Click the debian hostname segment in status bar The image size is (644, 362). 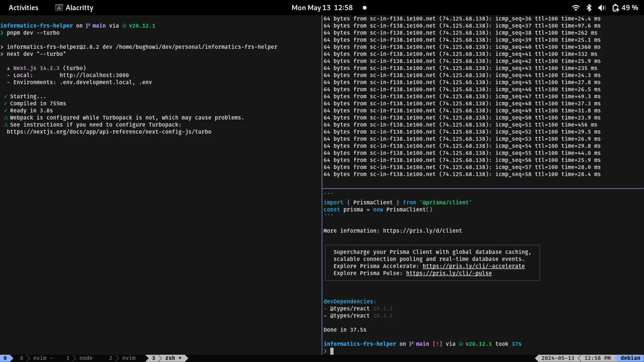[630, 358]
